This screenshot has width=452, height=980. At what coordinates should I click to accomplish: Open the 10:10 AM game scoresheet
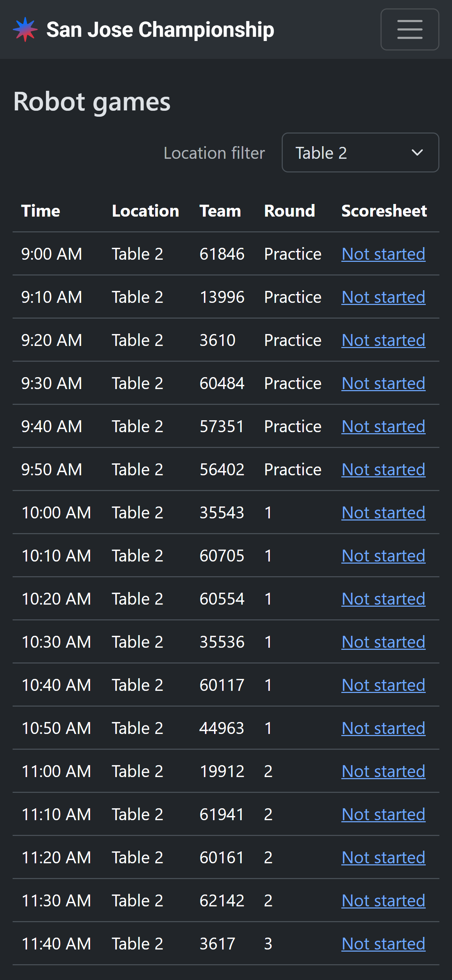[x=383, y=556]
